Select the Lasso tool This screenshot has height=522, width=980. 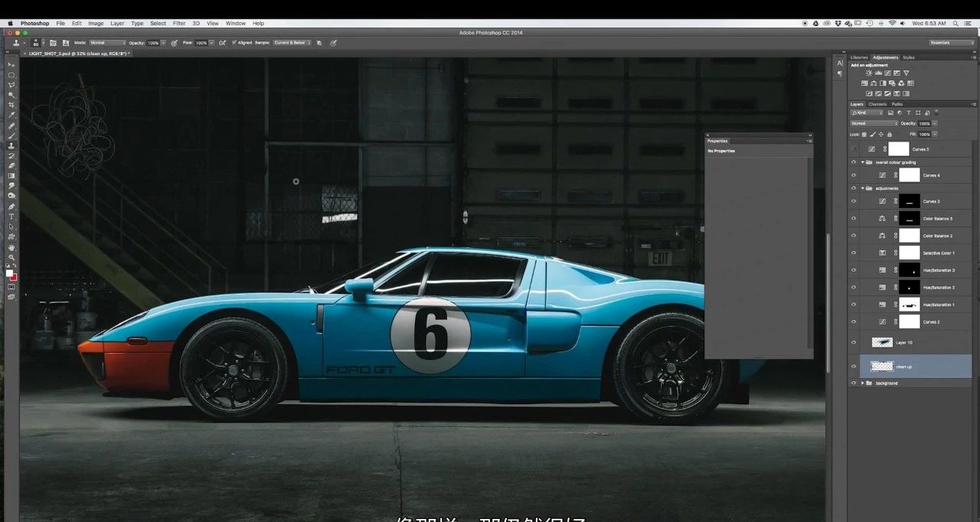coord(11,84)
